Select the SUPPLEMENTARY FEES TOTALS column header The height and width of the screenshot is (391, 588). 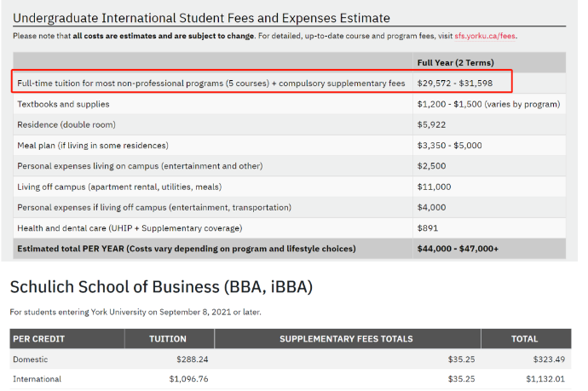click(x=346, y=338)
